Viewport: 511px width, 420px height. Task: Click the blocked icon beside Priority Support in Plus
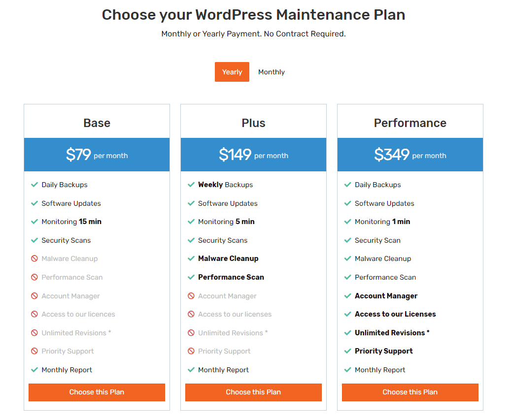[191, 351]
